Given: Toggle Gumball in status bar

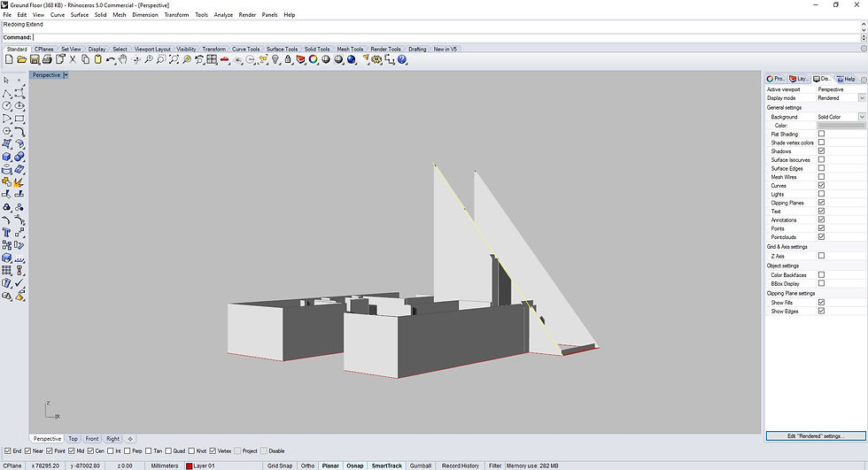Looking at the screenshot, I should 421,466.
